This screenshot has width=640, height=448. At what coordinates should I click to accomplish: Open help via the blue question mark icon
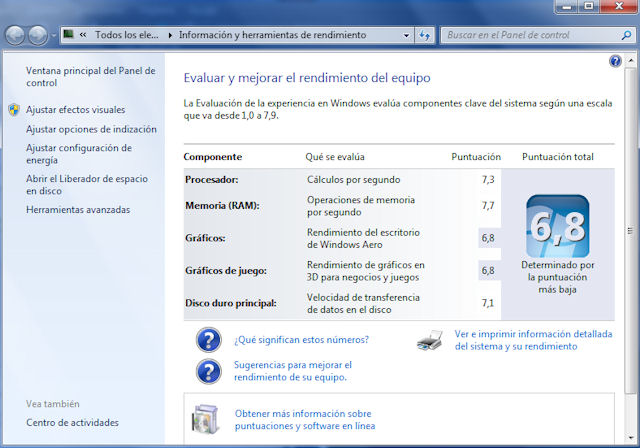point(615,61)
